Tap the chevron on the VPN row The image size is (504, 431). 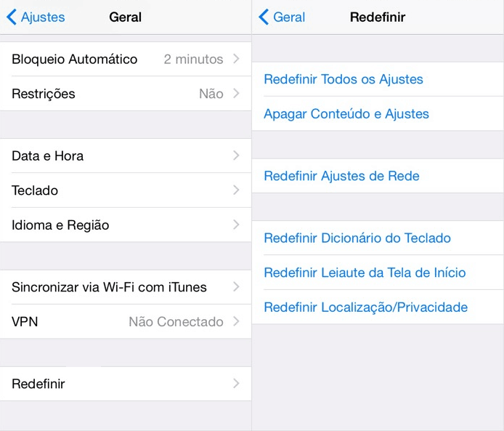236,321
